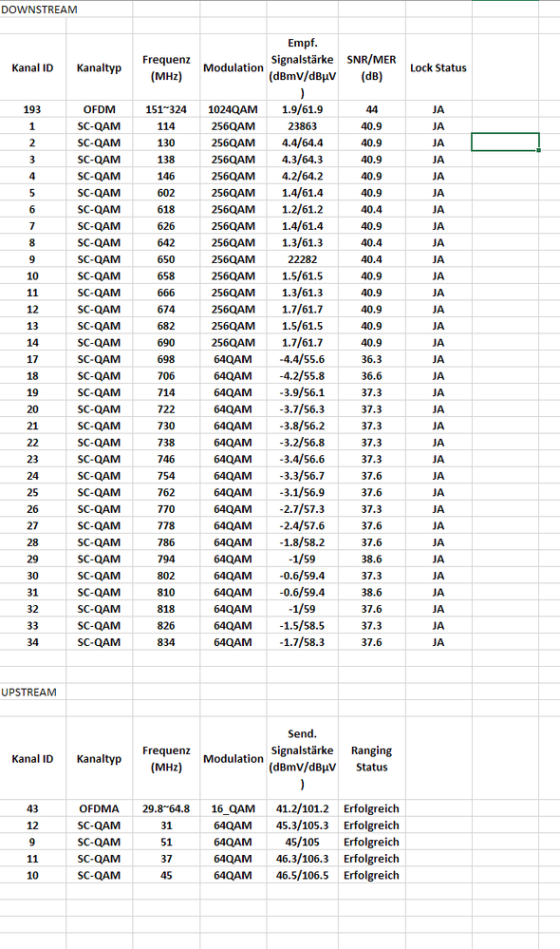This screenshot has height=949, width=560.
Task: Select downstream Kanal ID 193 cell
Action: [32, 109]
